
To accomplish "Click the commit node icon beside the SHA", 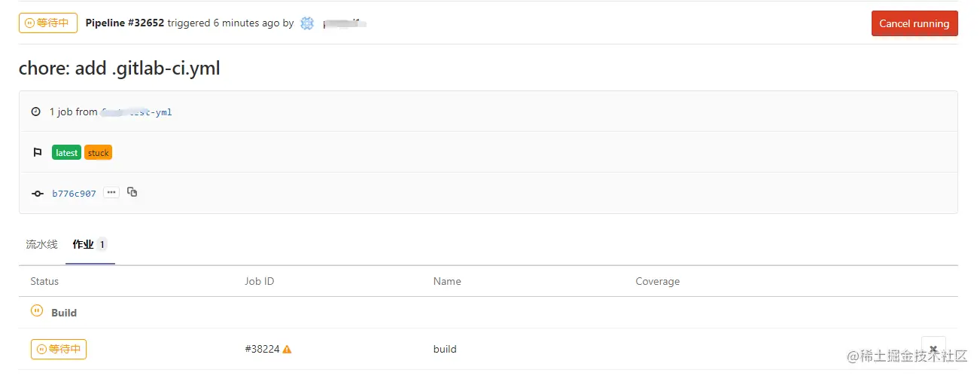I will tap(38, 194).
